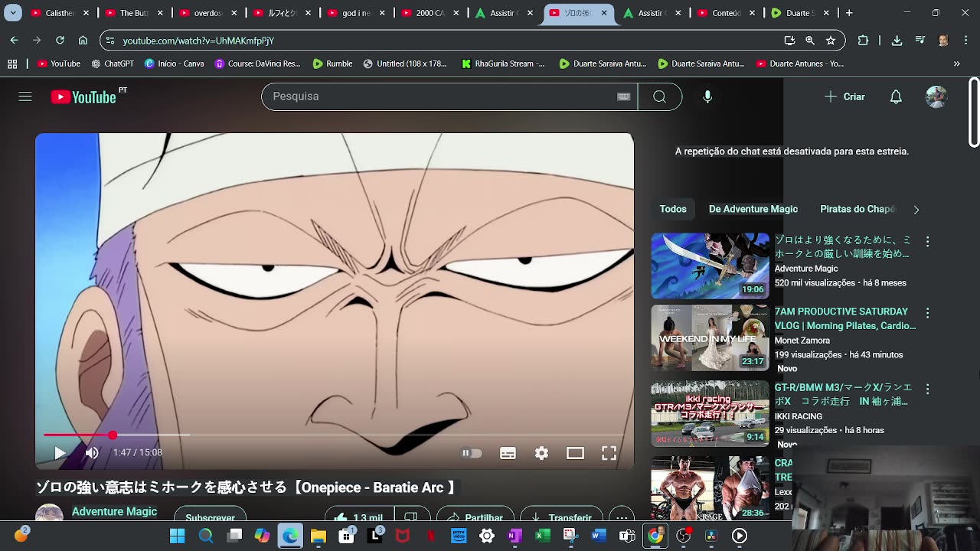Open options for 19:06 Adventure Magic video
Screen dimensions: 980x551
(x=927, y=242)
